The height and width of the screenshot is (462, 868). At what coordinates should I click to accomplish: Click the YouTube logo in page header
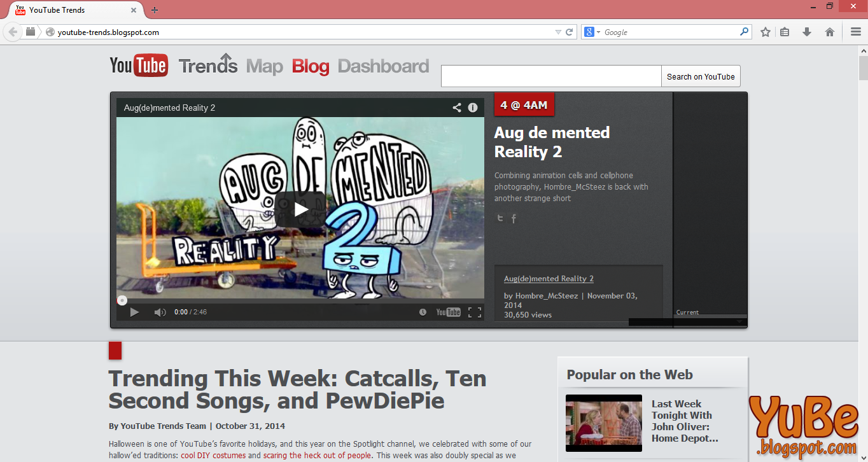tap(139, 66)
